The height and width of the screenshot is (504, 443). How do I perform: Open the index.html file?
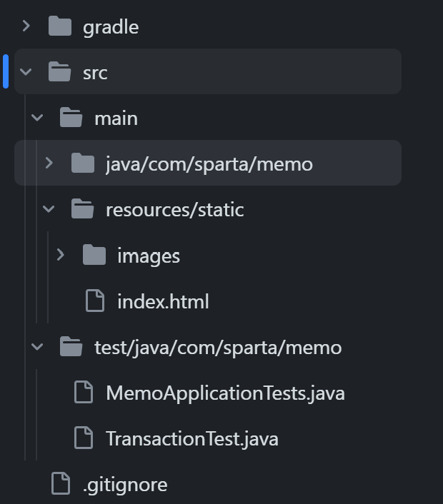[x=163, y=301]
